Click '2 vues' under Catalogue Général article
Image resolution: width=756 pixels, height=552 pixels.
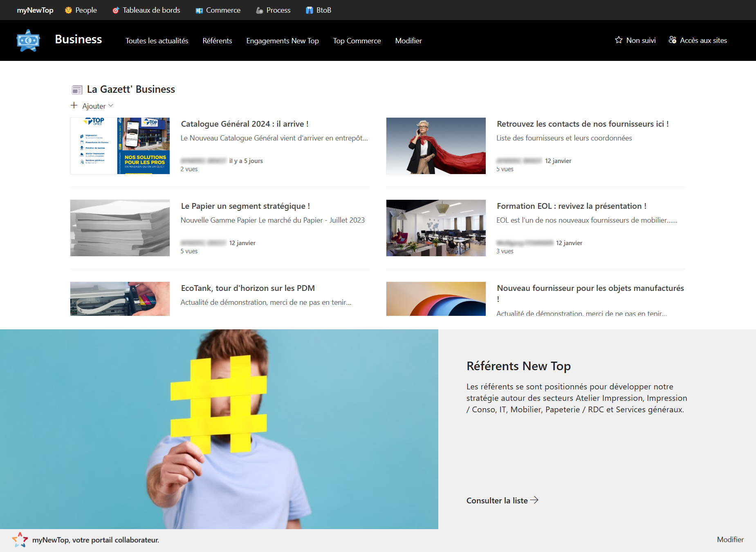tap(189, 169)
